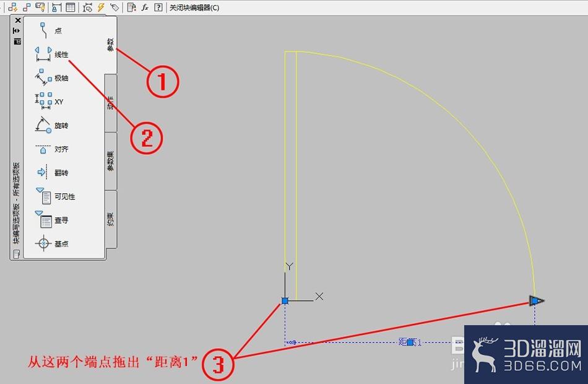Open the block table icon
Image resolution: width=588 pixels, height=384 pixels.
[x=71, y=7]
